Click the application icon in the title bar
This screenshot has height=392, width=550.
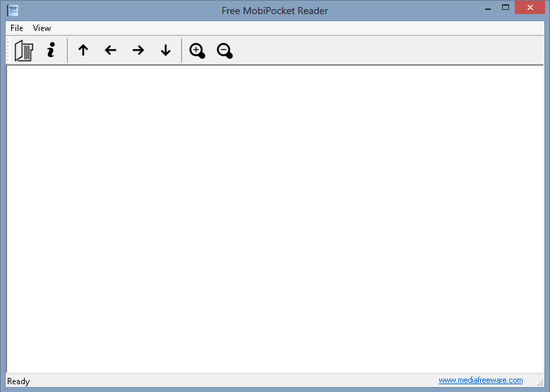click(x=13, y=11)
